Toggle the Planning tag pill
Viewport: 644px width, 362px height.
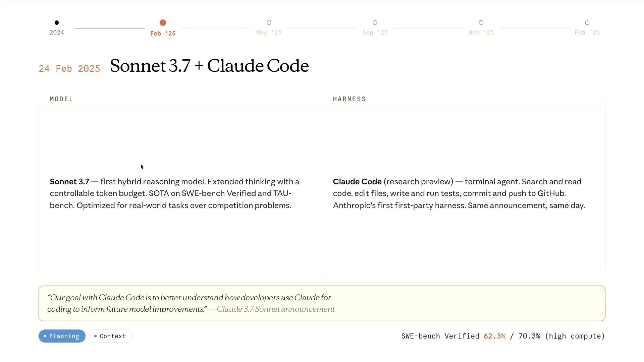(x=62, y=336)
